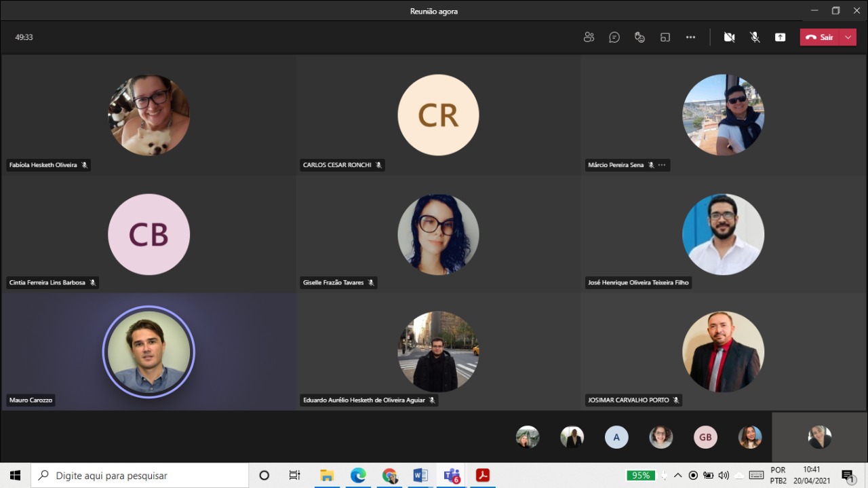The width and height of the screenshot is (868, 488).
Task: Open the share content tray
Action: point(781,37)
